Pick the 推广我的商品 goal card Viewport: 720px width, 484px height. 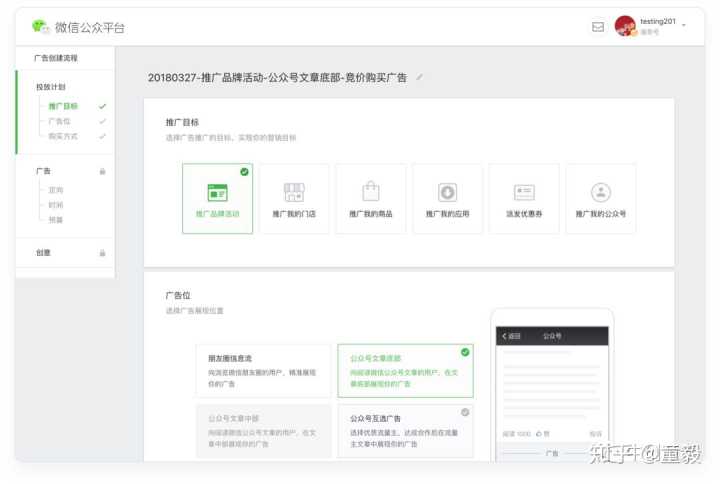point(371,198)
